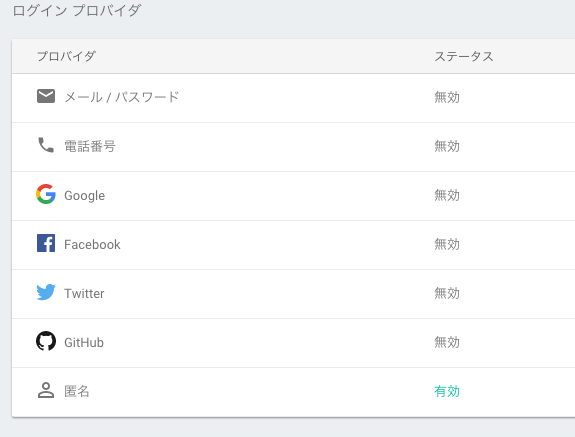
Task: Select the Google provider label
Action: (x=84, y=195)
